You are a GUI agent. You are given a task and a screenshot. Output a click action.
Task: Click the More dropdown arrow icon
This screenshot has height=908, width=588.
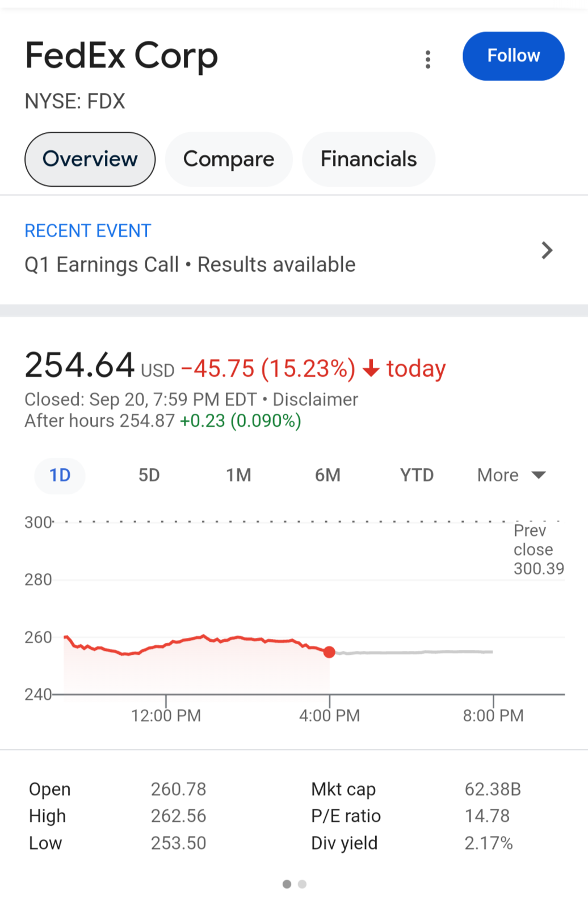pos(539,475)
